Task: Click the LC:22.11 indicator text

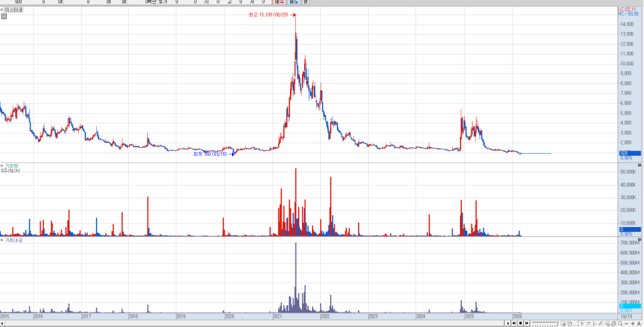Action: (x=627, y=9)
